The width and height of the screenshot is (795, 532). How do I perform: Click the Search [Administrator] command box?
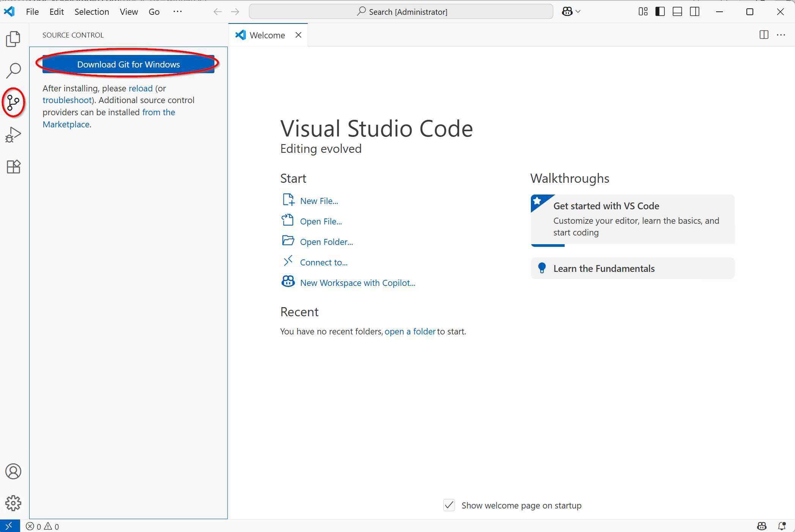[x=401, y=12]
